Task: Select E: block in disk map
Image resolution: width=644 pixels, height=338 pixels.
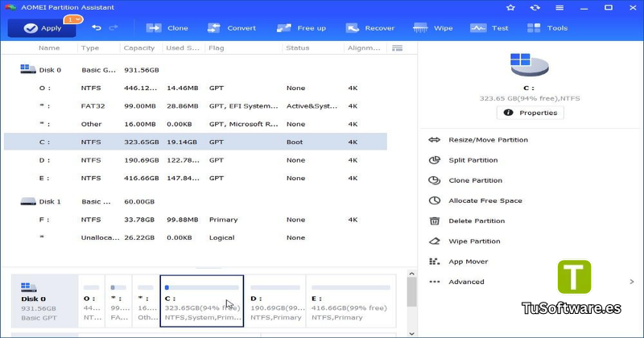Action: pyautogui.click(x=351, y=302)
